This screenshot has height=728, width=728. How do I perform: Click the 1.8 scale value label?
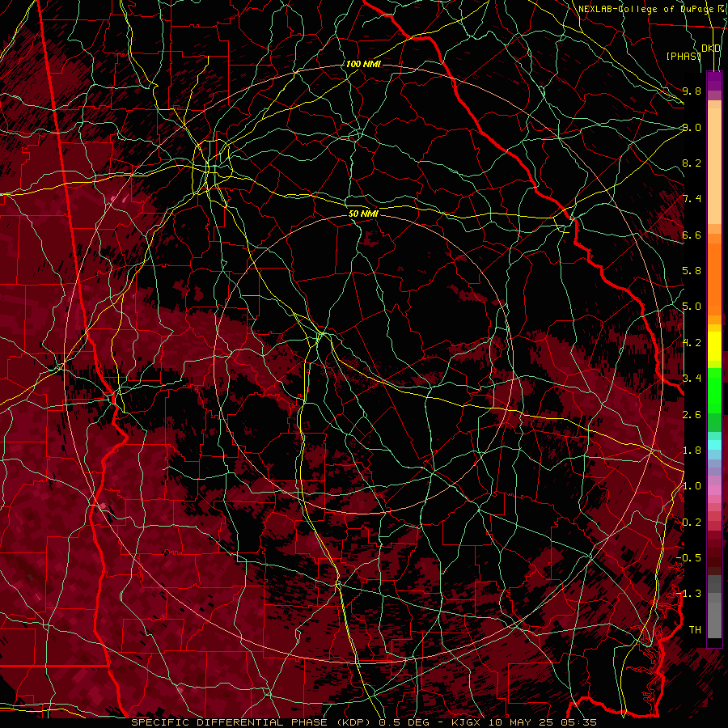pyautogui.click(x=692, y=451)
